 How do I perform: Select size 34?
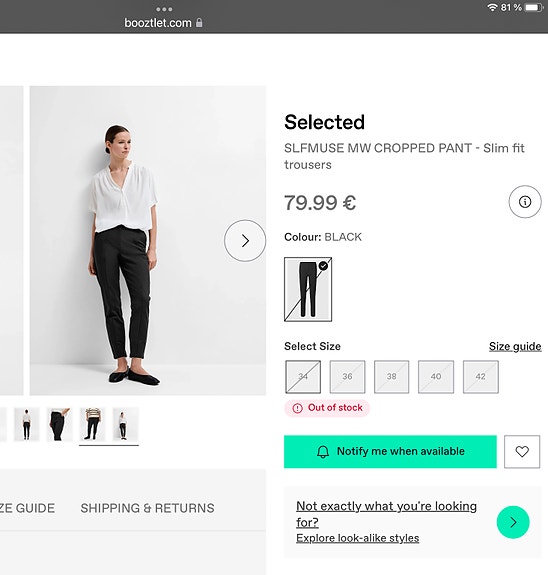(x=303, y=377)
